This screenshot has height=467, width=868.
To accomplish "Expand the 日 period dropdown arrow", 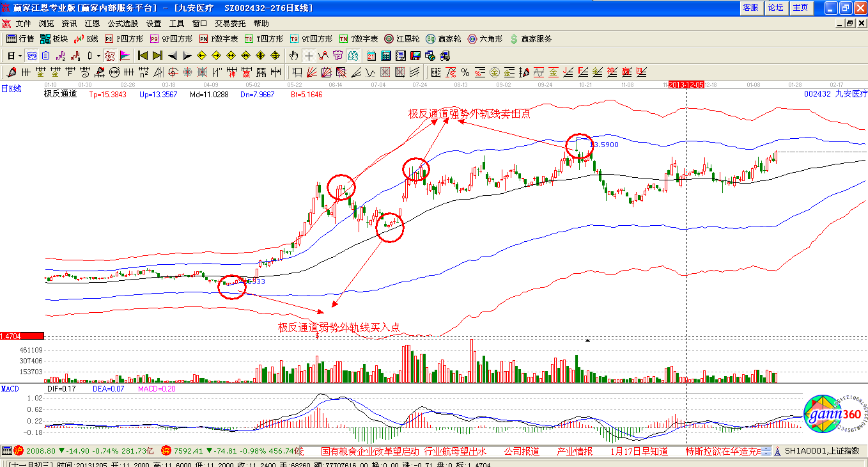I will coord(20,56).
